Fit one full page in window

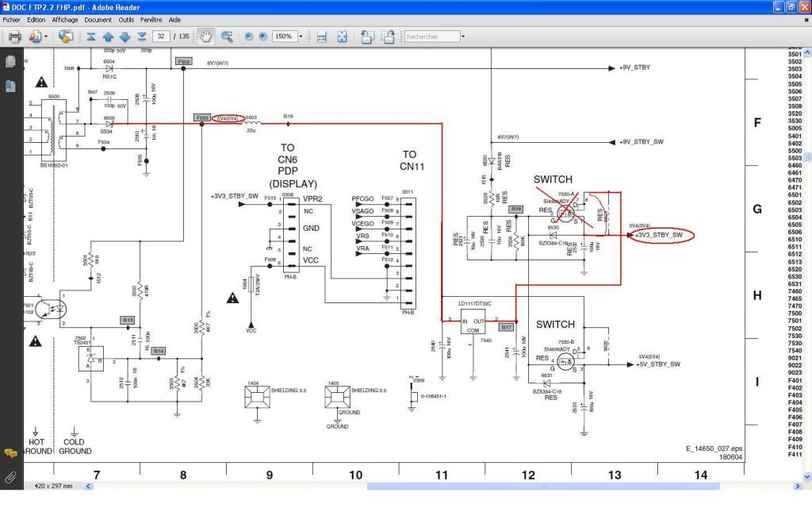click(x=342, y=37)
